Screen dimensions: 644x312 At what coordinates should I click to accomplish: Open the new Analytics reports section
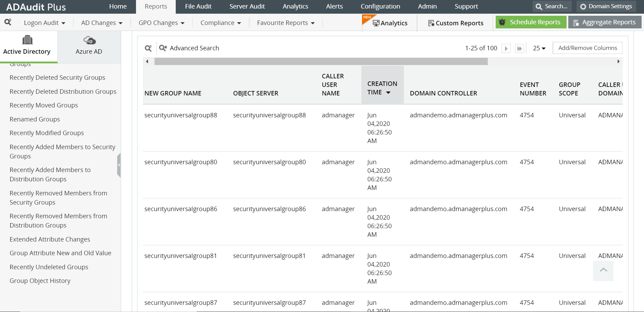coord(390,23)
